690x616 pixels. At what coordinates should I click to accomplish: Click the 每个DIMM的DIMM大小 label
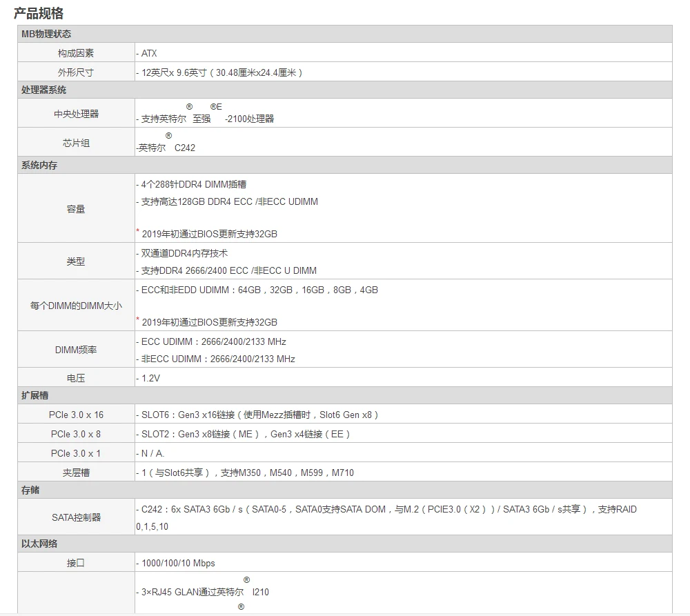pyautogui.click(x=76, y=306)
